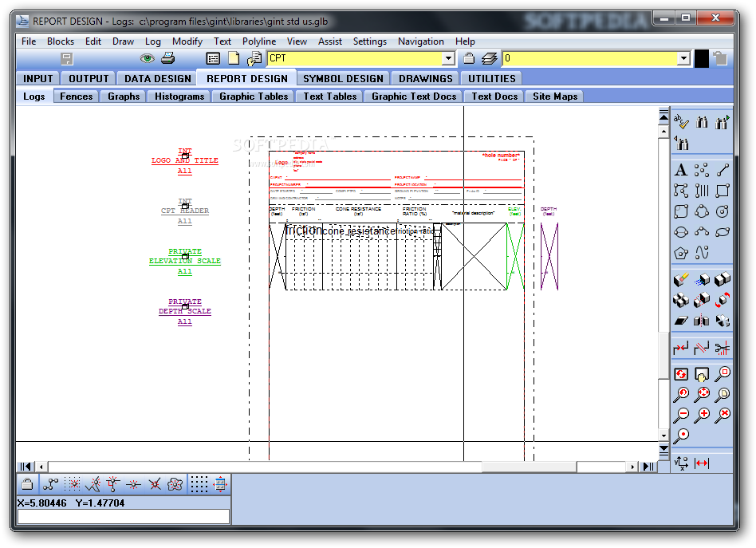Open the Graphic Tables sub-tab
The height and width of the screenshot is (548, 756).
click(x=254, y=97)
